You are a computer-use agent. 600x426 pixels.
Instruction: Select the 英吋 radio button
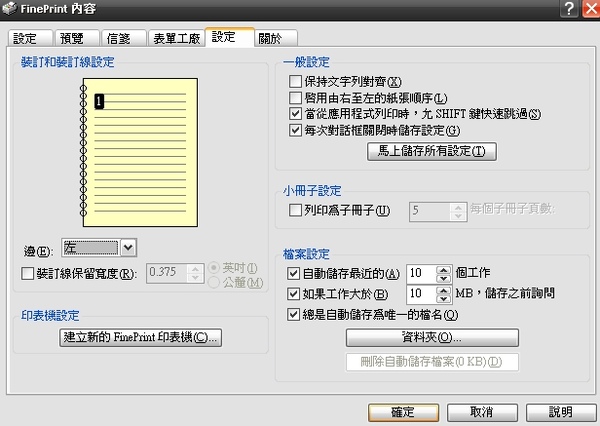tap(213, 268)
